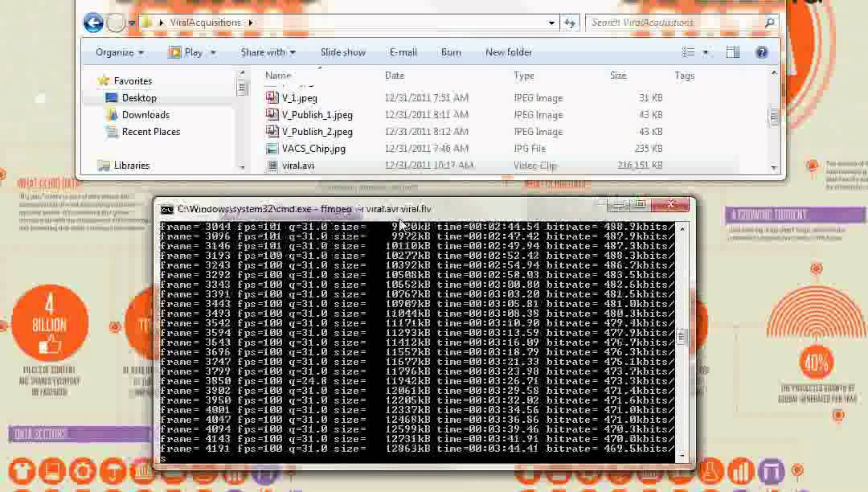Select Favorites in the navigation pane
Viewport: 868px width, 492px height.
click(133, 81)
